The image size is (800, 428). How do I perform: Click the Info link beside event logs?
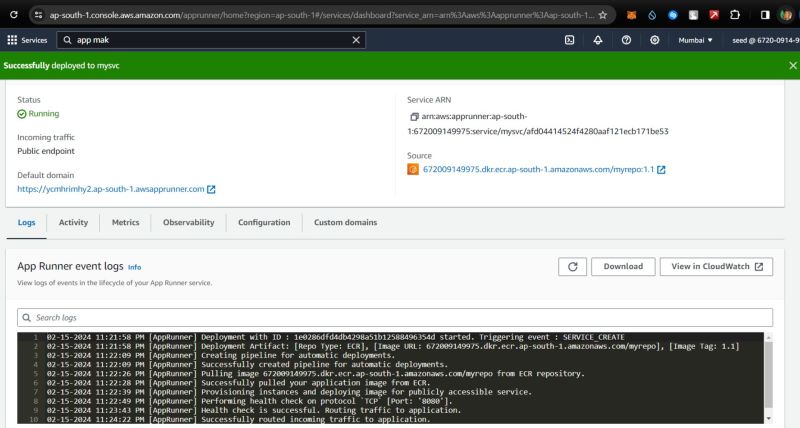click(135, 267)
